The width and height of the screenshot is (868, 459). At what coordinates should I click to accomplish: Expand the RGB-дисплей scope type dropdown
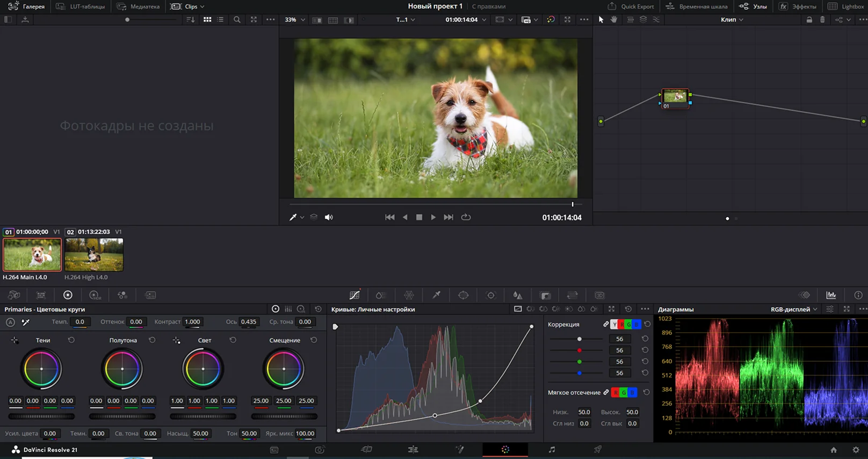coord(794,309)
